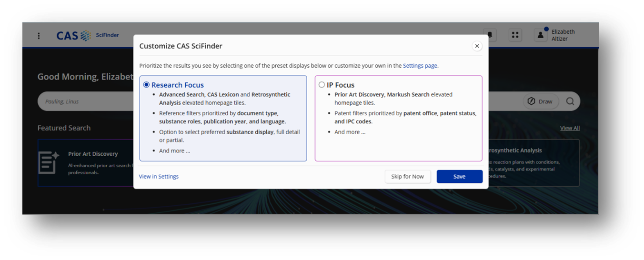Image resolution: width=644 pixels, height=260 pixels.
Task: Open the CAS apps grid
Action: pyautogui.click(x=515, y=35)
